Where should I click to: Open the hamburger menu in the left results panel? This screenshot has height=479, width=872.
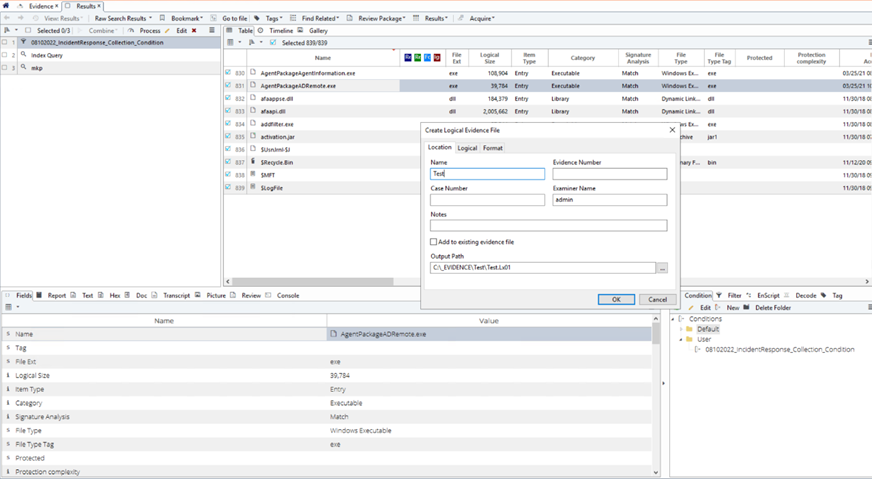tap(212, 31)
